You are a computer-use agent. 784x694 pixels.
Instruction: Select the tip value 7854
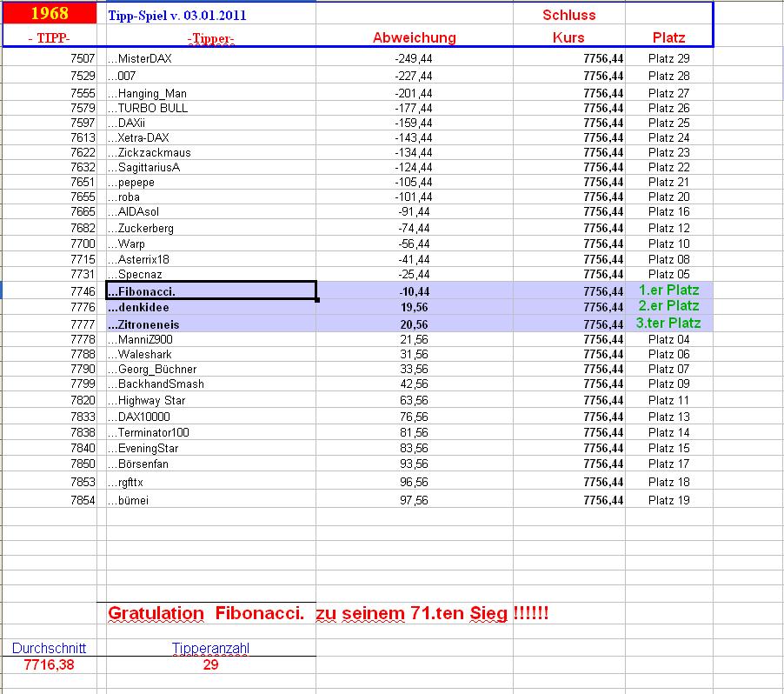[x=83, y=500]
